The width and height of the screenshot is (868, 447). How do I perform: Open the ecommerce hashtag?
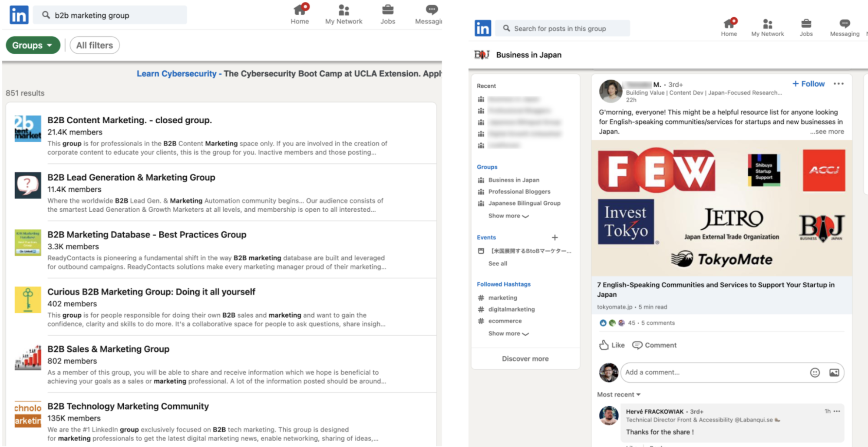pos(505,321)
